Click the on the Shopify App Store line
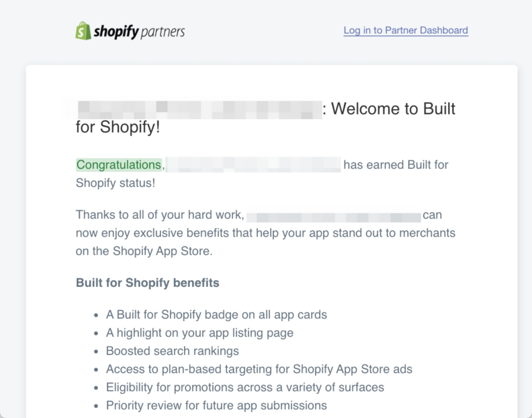This screenshot has height=418, width=532. pyautogui.click(x=144, y=251)
